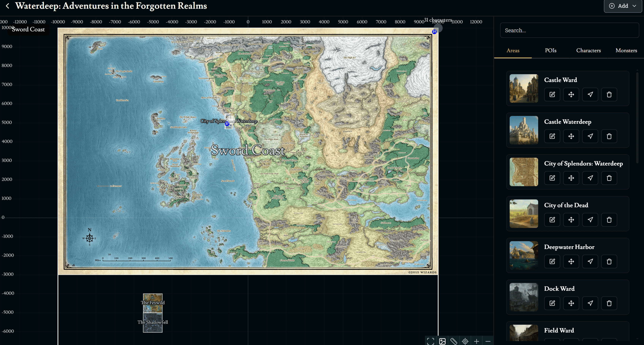Move the Castle Ward area

[x=571, y=94]
